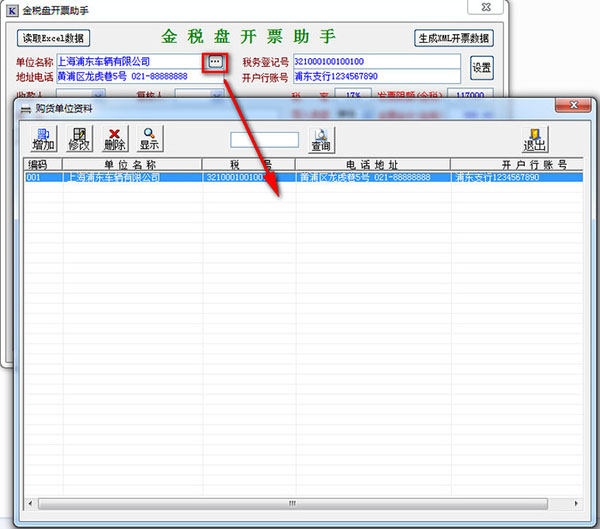The width and height of the screenshot is (600, 529).
Task: Click the 退出 (exit) icon
Action: (535, 139)
